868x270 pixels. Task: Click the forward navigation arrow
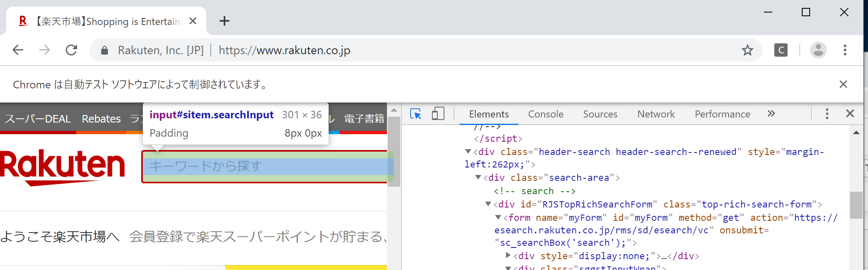click(x=45, y=50)
